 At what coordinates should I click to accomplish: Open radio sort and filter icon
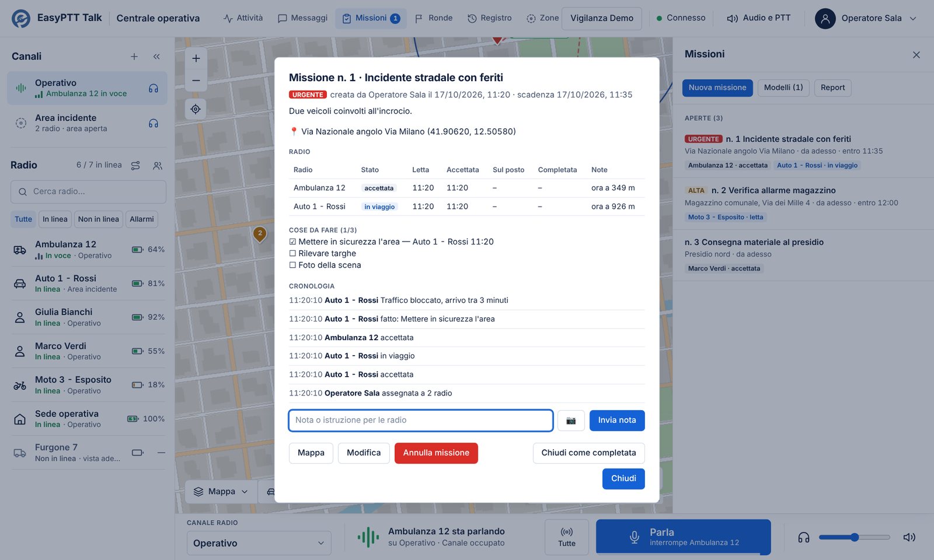(135, 166)
